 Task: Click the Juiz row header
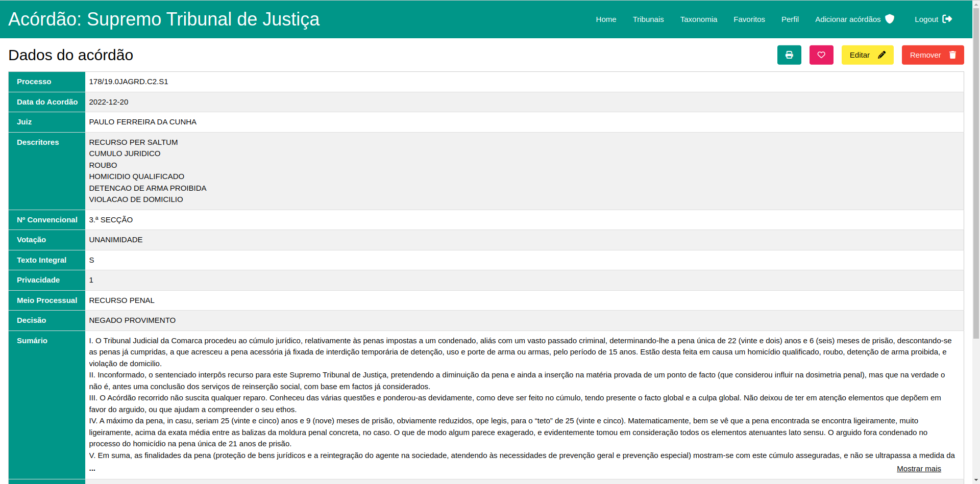pos(47,122)
